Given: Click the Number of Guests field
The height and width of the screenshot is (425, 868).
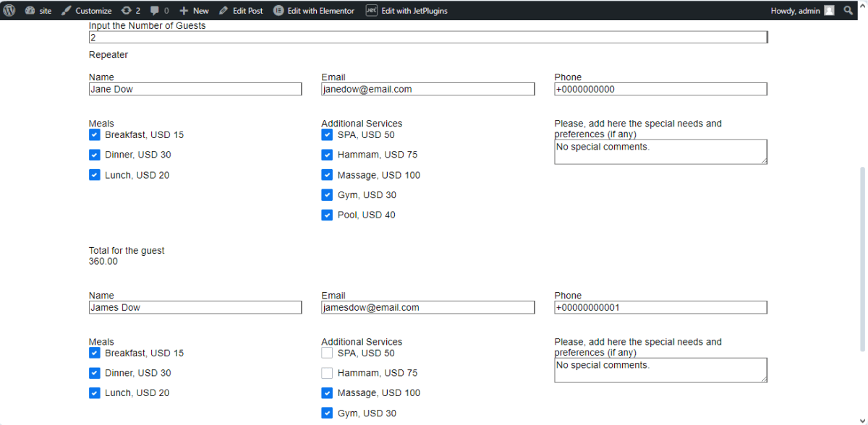Looking at the screenshot, I should click(427, 38).
